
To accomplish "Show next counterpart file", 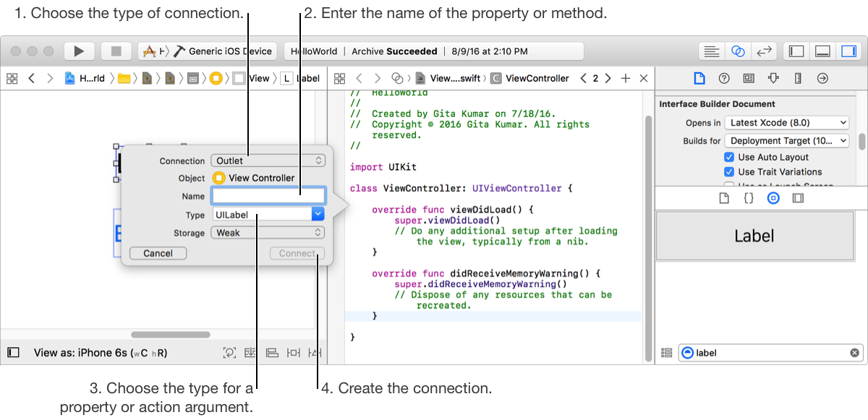I will click(x=608, y=78).
